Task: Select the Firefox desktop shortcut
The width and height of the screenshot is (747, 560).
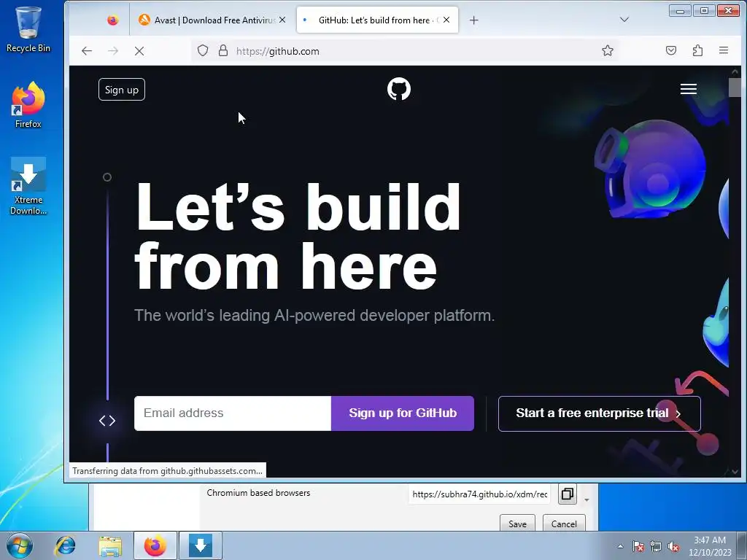Action: click(x=28, y=105)
